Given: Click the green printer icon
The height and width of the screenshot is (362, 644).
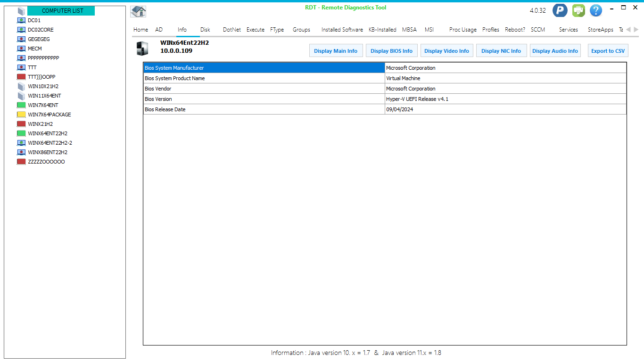Looking at the screenshot, I should 578,10.
